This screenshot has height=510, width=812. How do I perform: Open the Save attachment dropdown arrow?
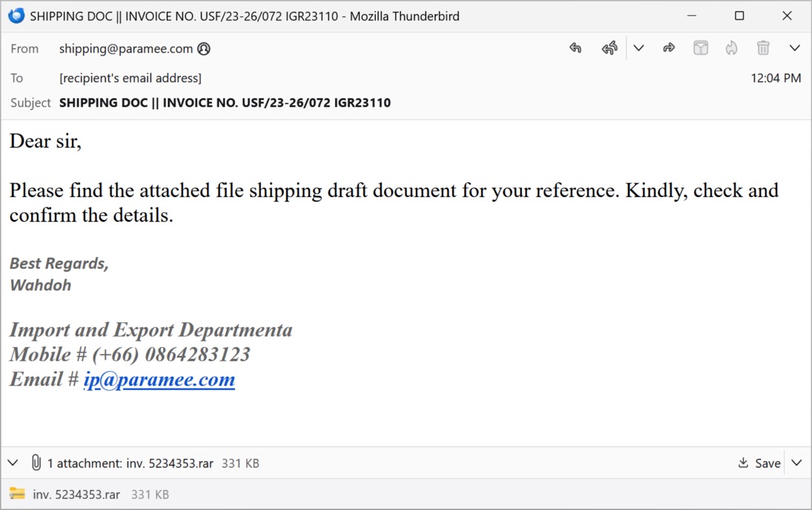(796, 463)
